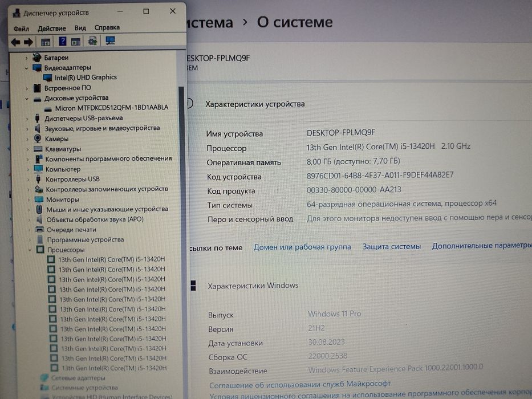Open the Справка menu

tap(107, 27)
